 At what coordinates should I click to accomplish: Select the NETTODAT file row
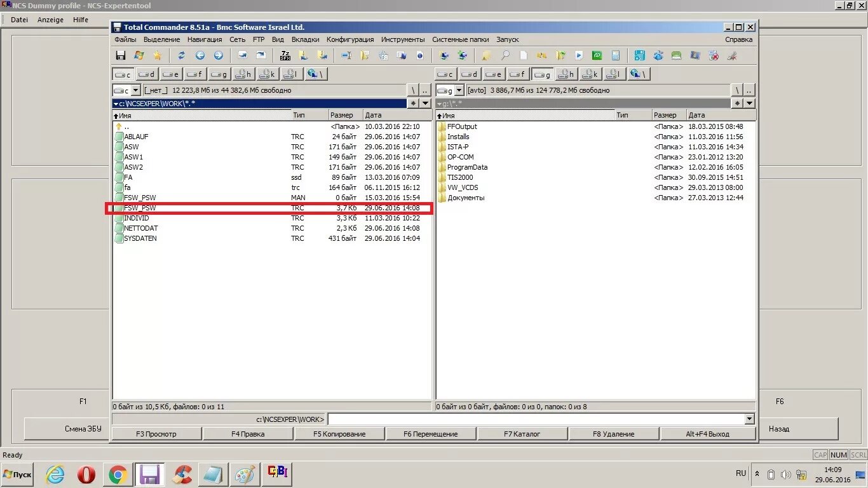(x=272, y=228)
